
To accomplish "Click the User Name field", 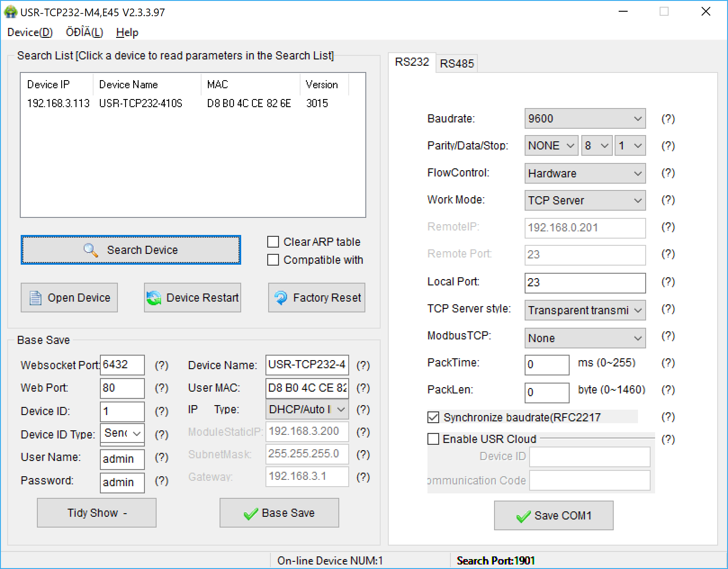I will [x=122, y=459].
